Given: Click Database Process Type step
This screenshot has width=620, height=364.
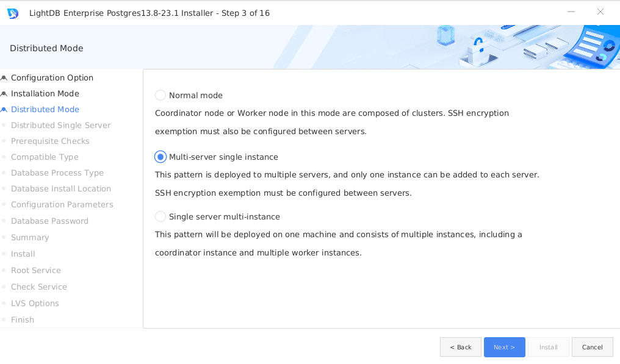Looking at the screenshot, I should coord(57,173).
